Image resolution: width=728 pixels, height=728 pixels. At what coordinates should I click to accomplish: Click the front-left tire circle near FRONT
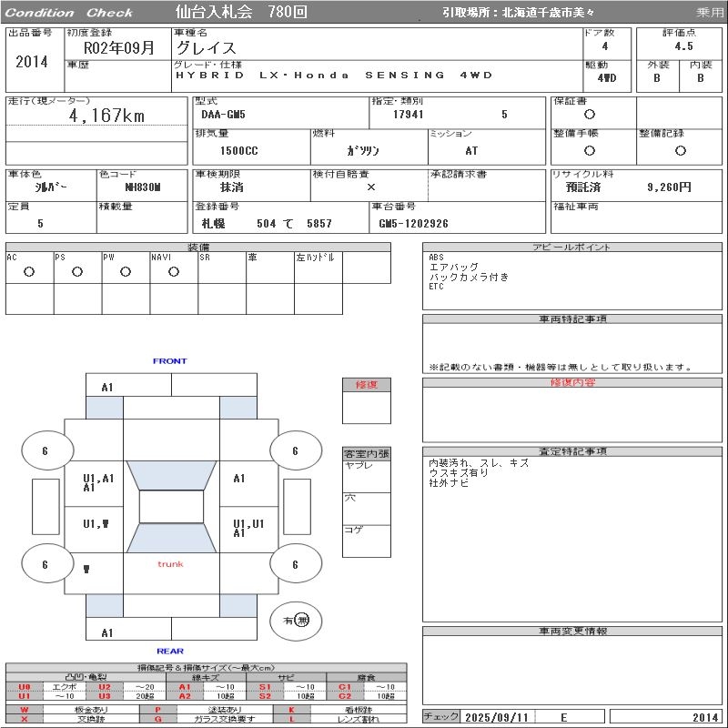[x=45, y=450]
